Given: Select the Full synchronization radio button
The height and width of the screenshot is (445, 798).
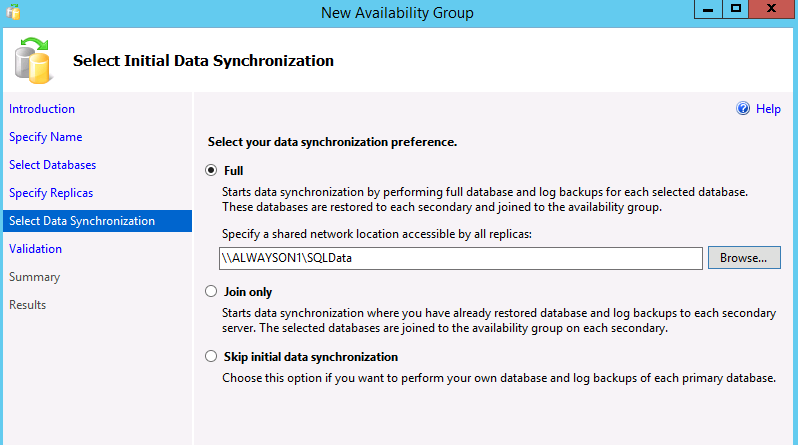Looking at the screenshot, I should click(x=211, y=170).
